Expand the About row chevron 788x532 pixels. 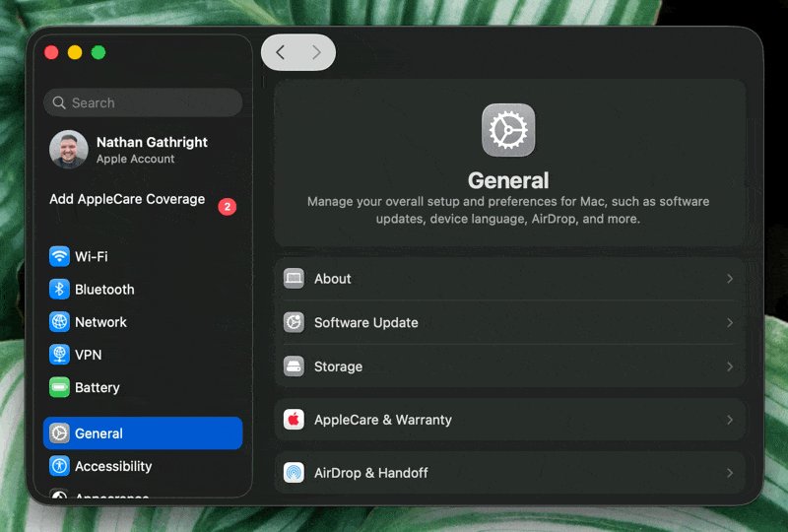tap(730, 278)
